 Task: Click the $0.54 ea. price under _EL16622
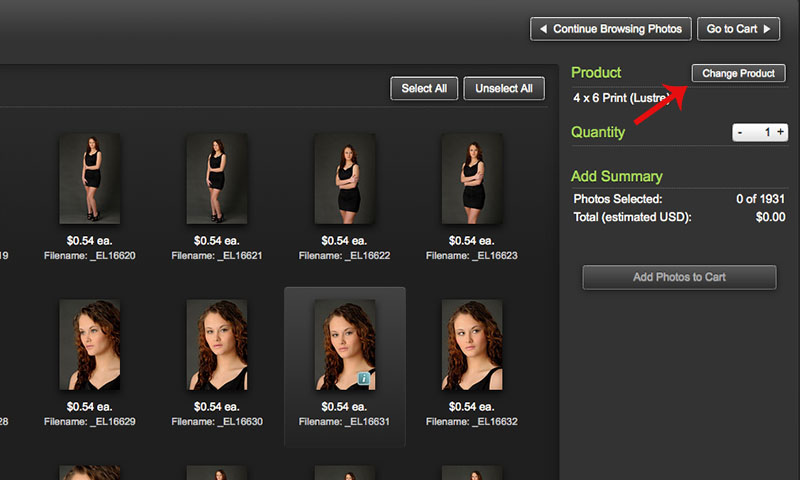point(345,241)
